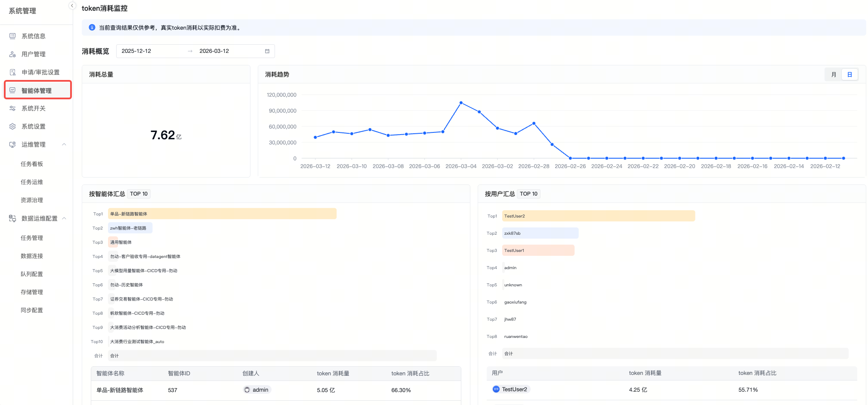This screenshot has height=405, width=868.
Task: Click the 系统设置 gear icon
Action: [12, 126]
